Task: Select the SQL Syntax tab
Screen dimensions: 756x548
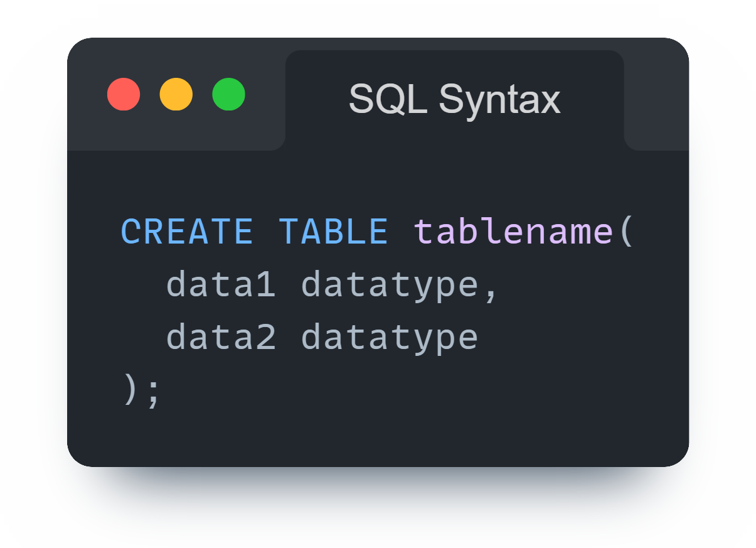Action: click(454, 100)
